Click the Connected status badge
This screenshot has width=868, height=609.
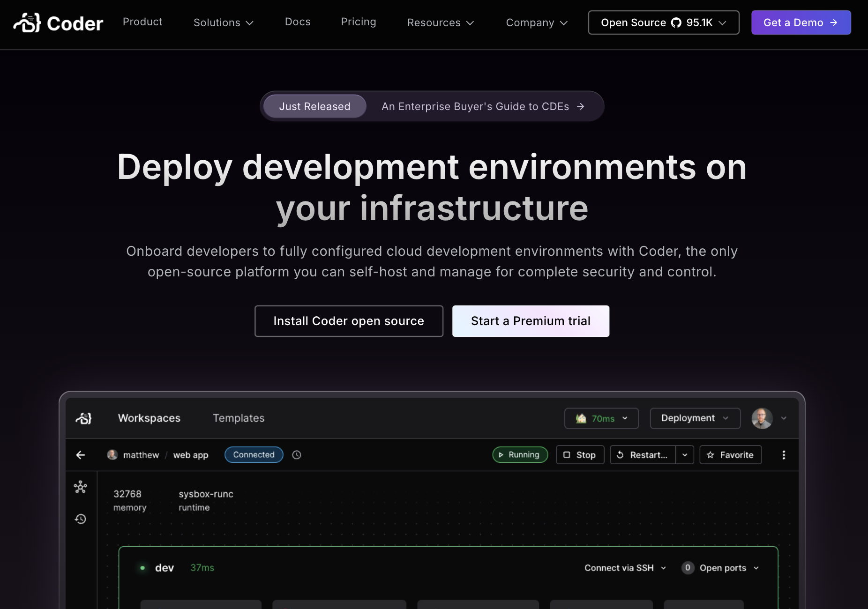coord(254,455)
